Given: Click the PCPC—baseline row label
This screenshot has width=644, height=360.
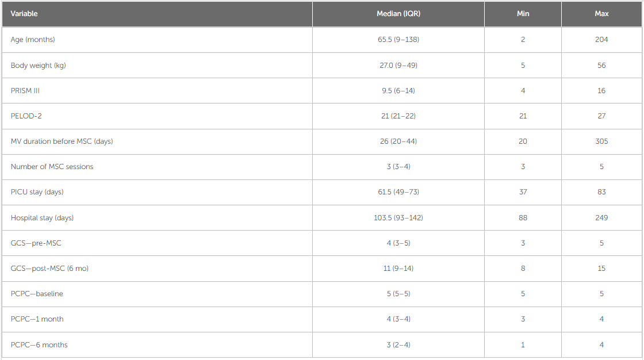Looking at the screenshot, I should pyautogui.click(x=37, y=294).
